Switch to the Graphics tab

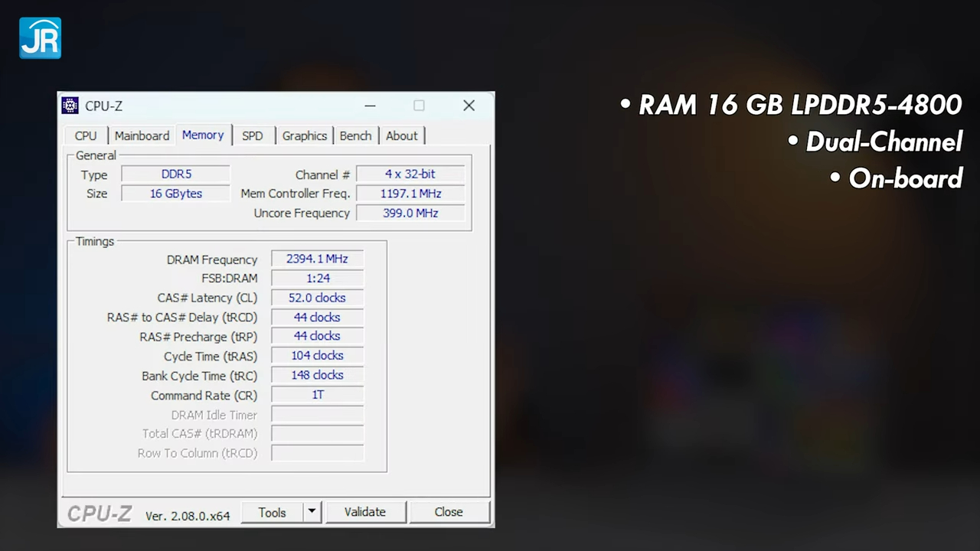tap(304, 135)
